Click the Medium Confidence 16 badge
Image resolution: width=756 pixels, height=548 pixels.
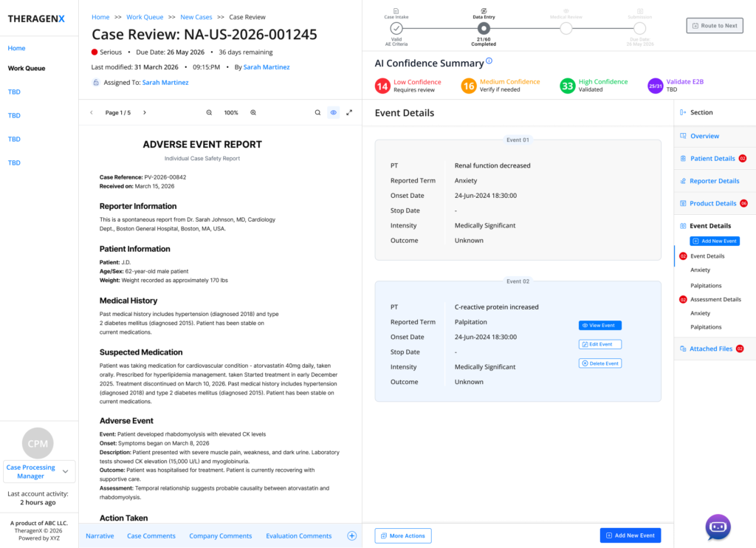pos(468,86)
